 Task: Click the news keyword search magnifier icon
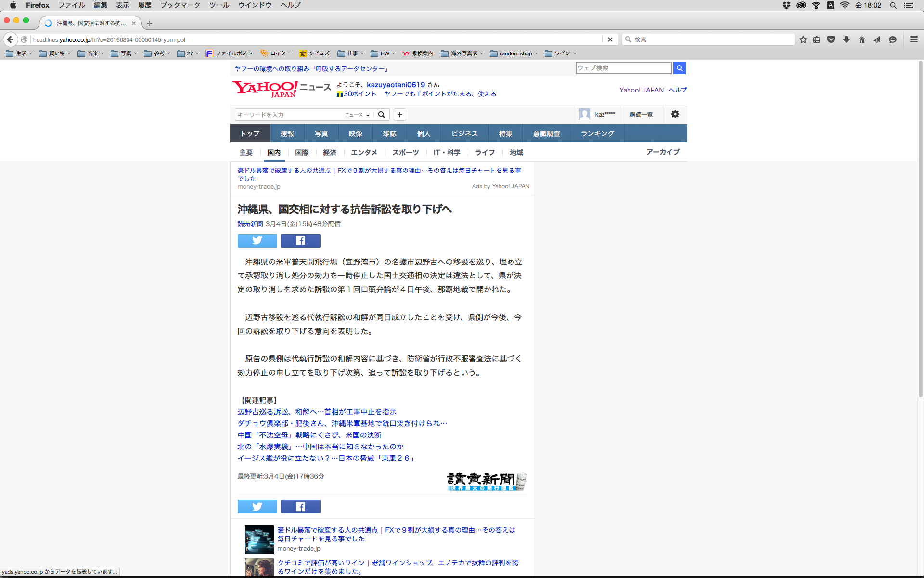[x=382, y=115]
